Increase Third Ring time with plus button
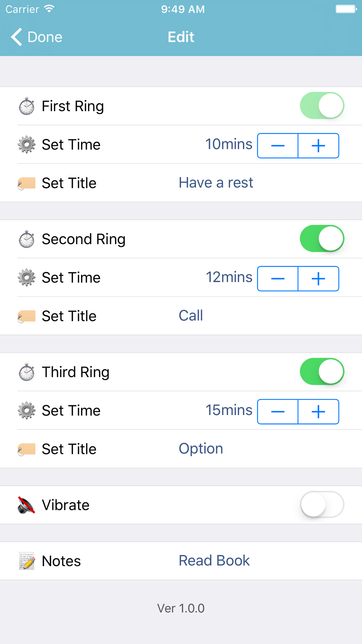 coord(318,411)
